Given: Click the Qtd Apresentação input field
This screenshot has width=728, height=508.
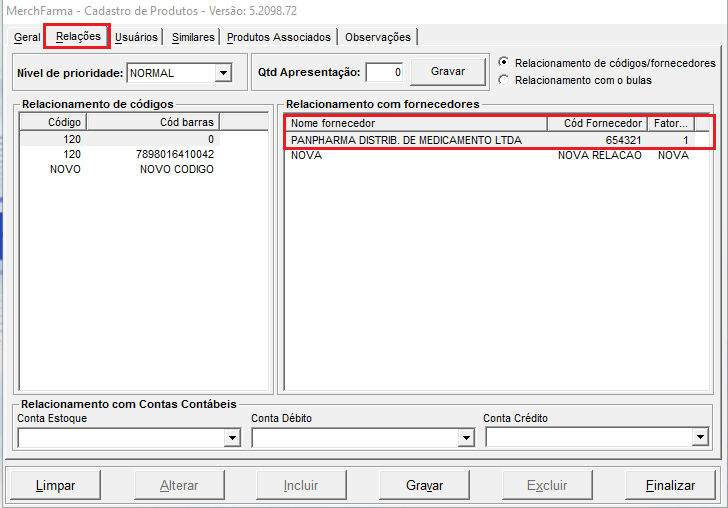Looking at the screenshot, I should 385,73.
